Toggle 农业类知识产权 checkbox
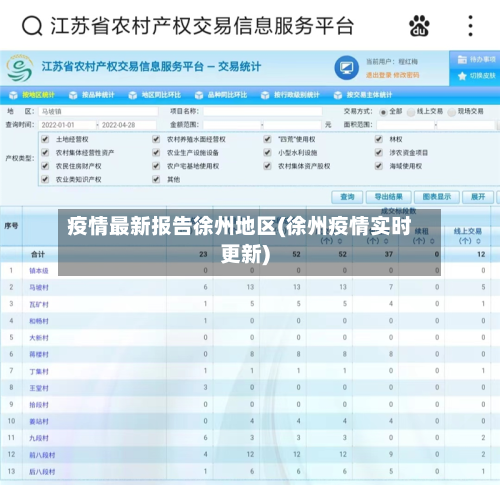This screenshot has height=485, width=500. point(45,179)
